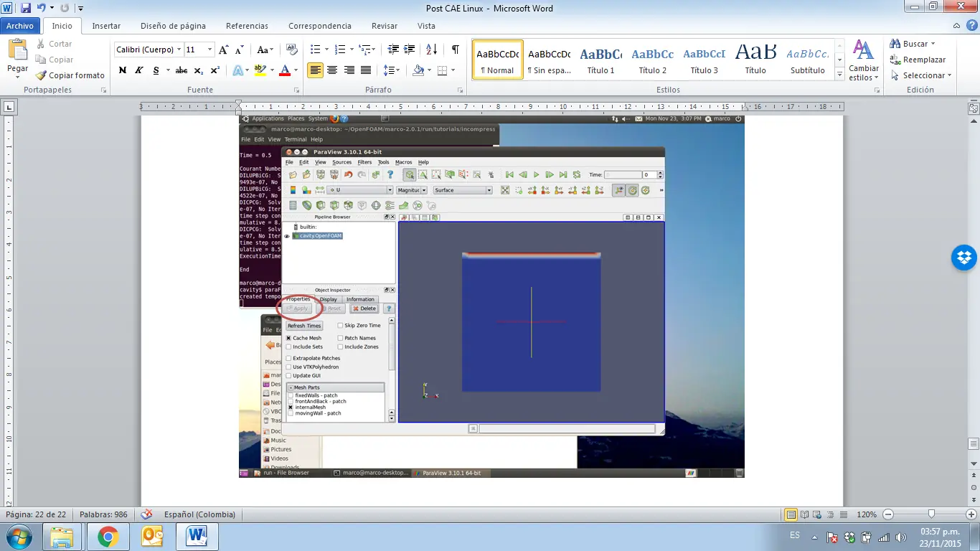
Task: Decrease the paragraph indent
Action: (393, 50)
